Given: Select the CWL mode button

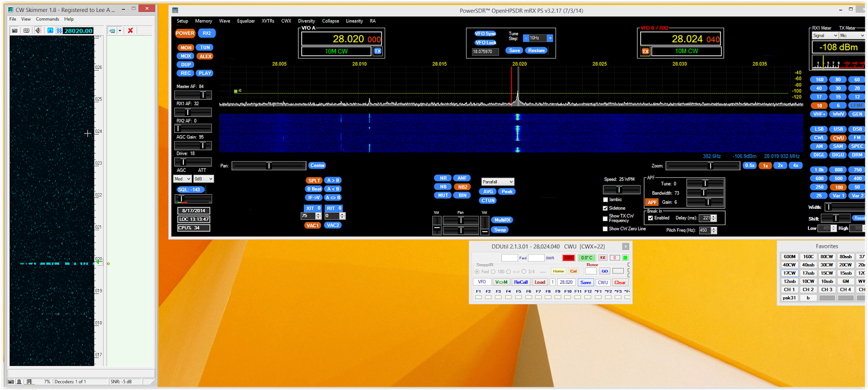Looking at the screenshot, I should (x=819, y=138).
